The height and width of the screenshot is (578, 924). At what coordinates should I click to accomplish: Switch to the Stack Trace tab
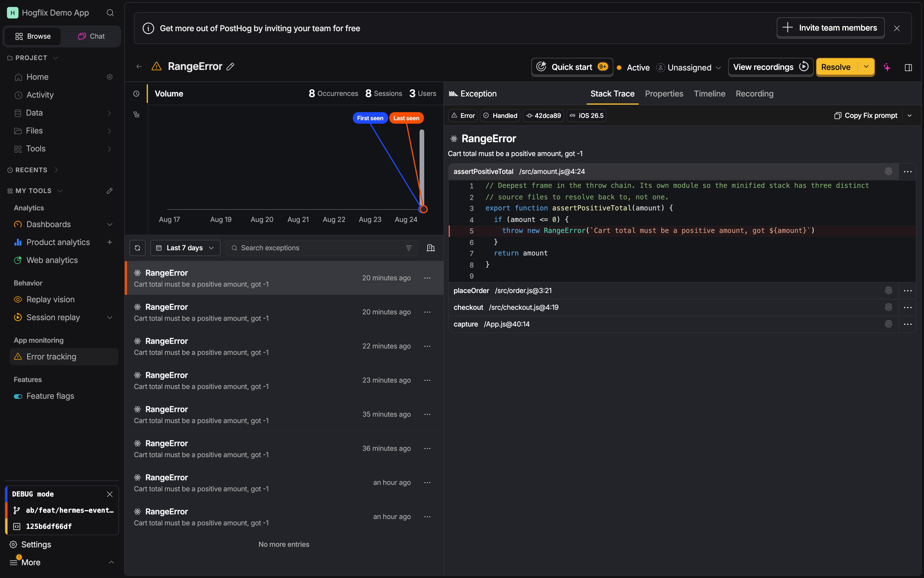(x=612, y=94)
